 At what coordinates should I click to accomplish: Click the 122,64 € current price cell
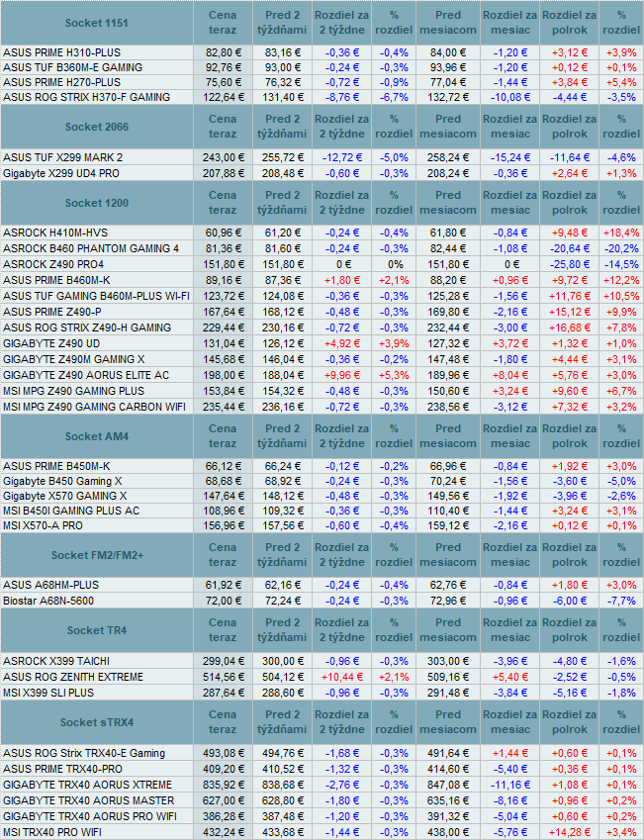click(224, 98)
